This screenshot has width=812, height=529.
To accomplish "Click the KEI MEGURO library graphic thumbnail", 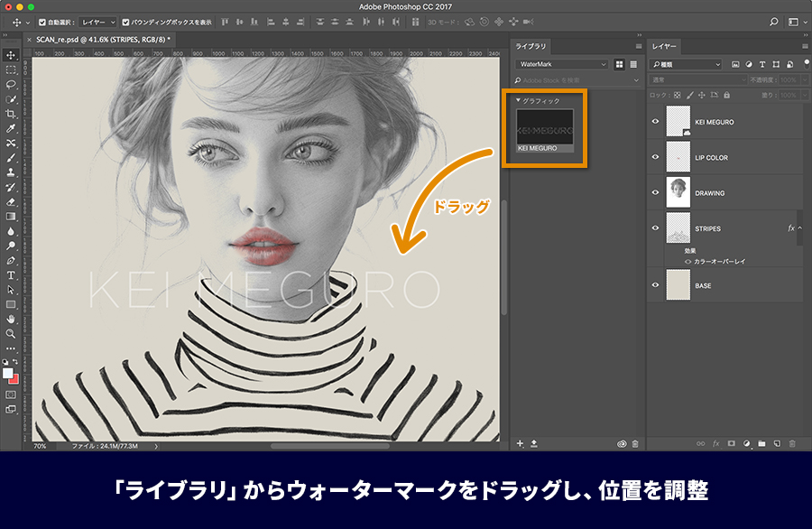I will pos(545,127).
